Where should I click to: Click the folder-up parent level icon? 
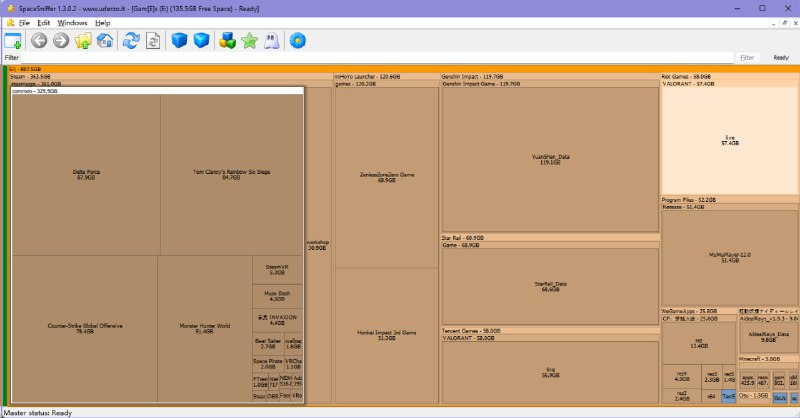[x=84, y=41]
